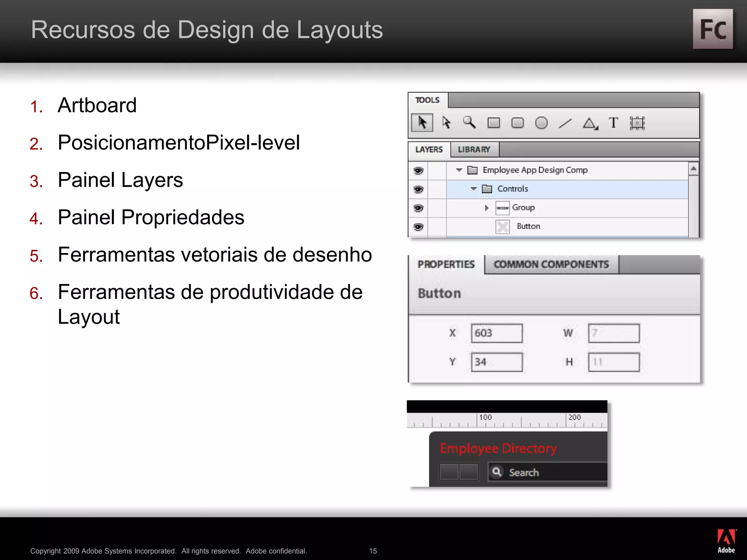Click the slide title Recursos de Design

207,30
